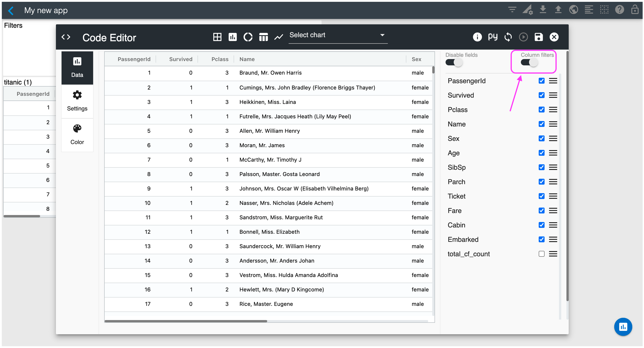This screenshot has height=348, width=644.
Task: Click the table's horizontal scrollbar
Action: (x=186, y=321)
